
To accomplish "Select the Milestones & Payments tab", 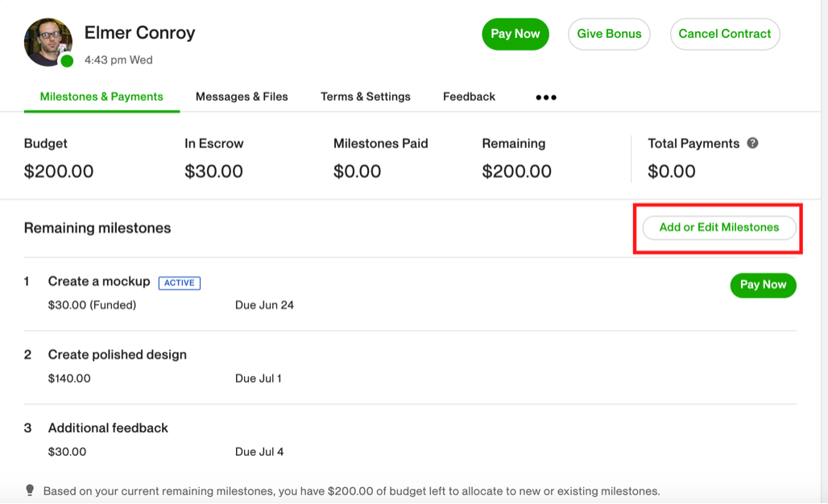I will 101,97.
